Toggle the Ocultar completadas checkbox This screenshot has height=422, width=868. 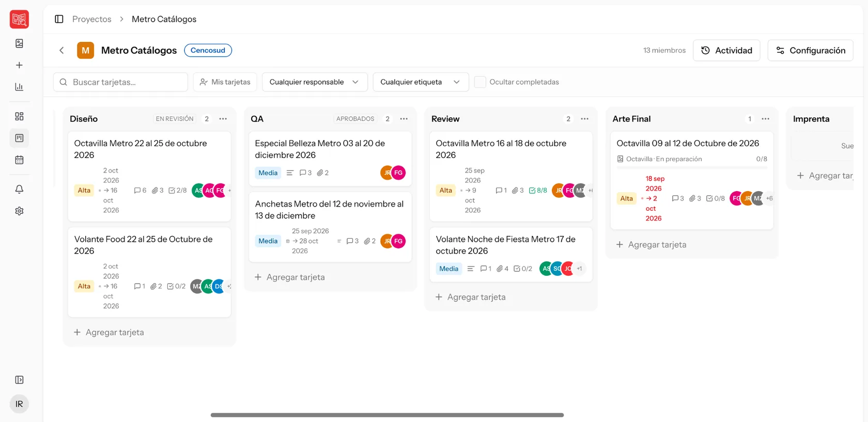(480, 82)
